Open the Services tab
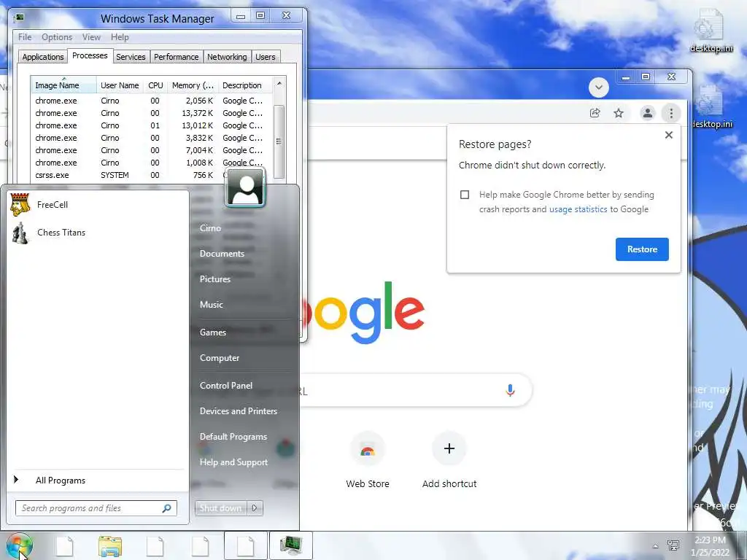747x560 pixels. (x=131, y=57)
